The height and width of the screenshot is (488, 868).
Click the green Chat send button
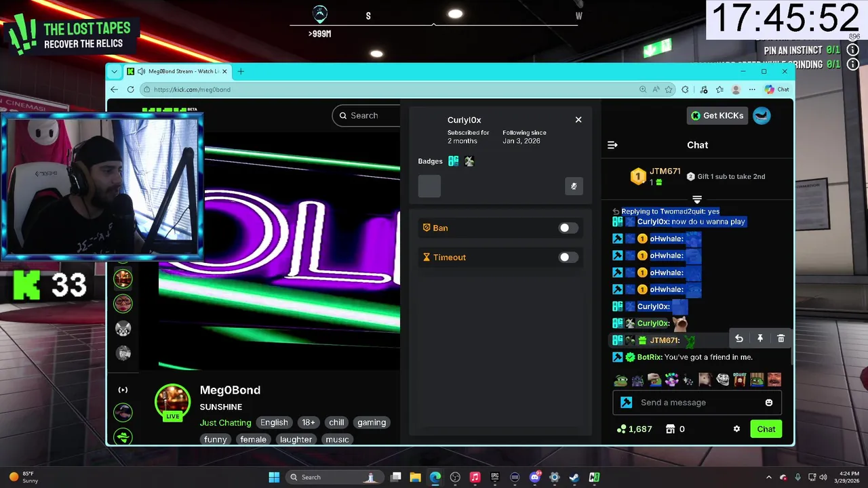(x=766, y=429)
